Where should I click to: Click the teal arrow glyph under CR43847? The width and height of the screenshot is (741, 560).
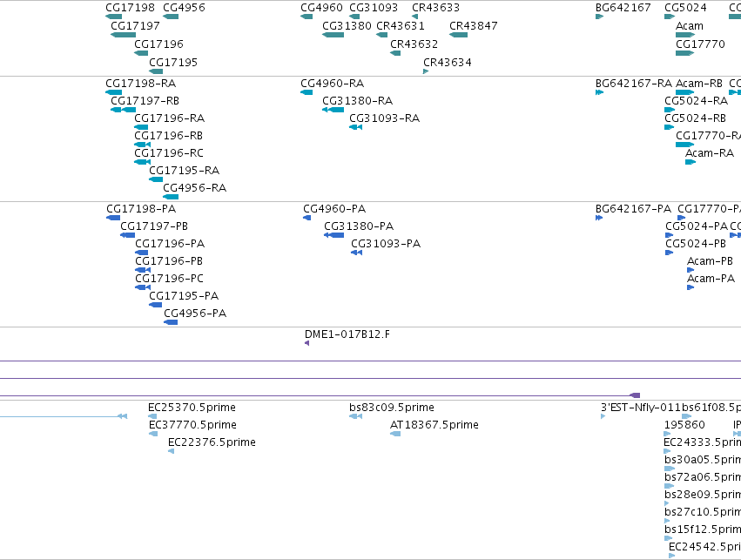[x=458, y=35]
